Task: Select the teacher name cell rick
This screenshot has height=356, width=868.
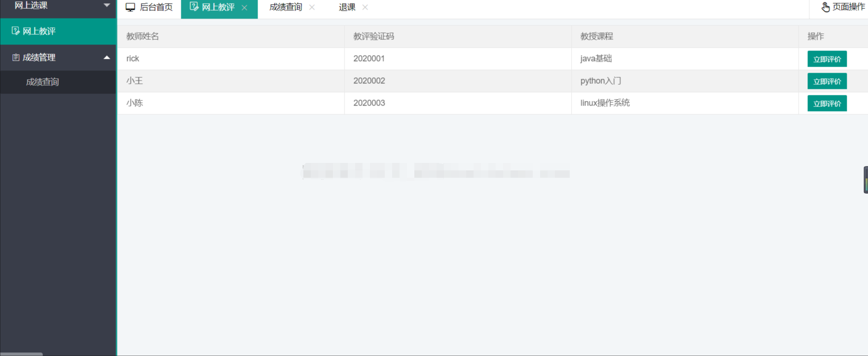Action: (x=231, y=59)
